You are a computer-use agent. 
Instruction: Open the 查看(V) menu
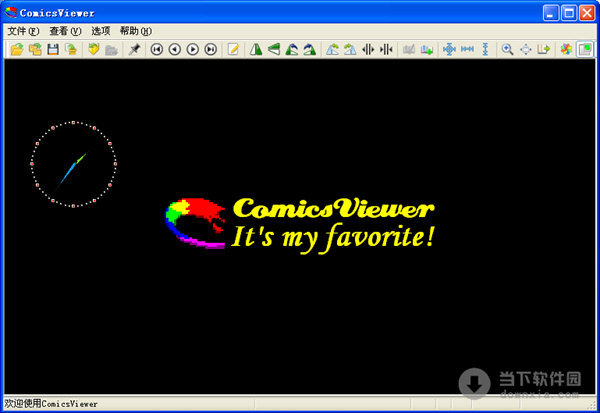click(x=65, y=31)
